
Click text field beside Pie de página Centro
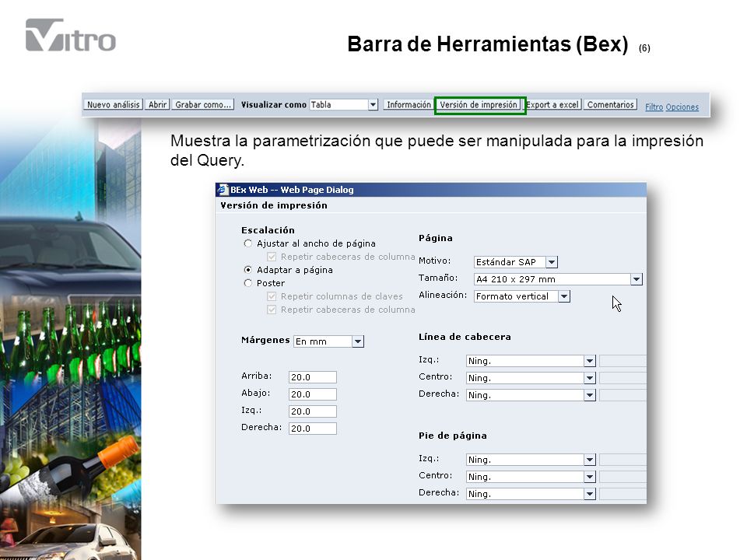622,477
